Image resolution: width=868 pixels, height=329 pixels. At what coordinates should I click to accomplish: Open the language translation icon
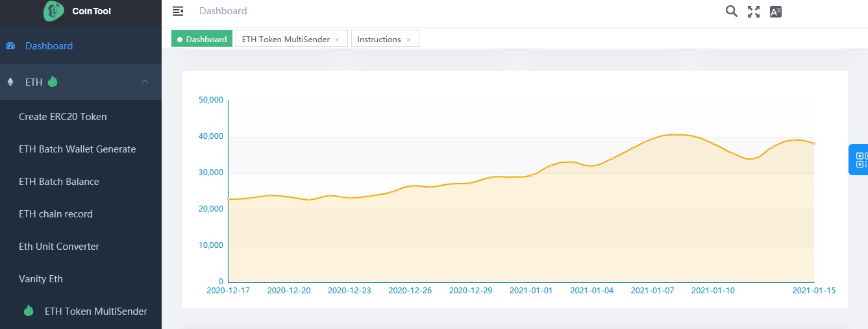tap(775, 11)
